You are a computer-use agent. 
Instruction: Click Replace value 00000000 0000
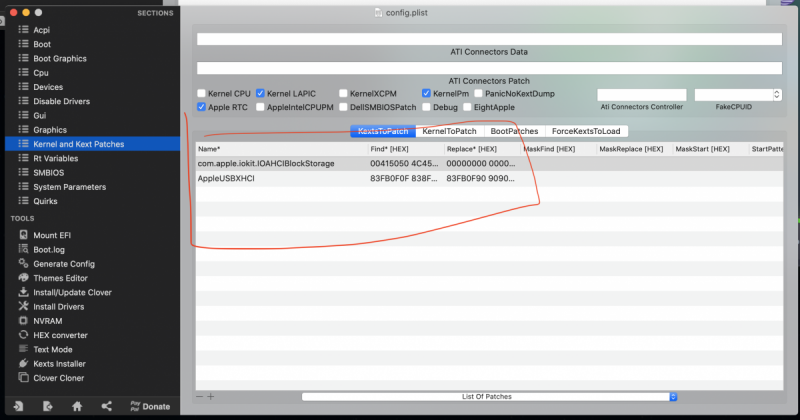pyautogui.click(x=481, y=164)
